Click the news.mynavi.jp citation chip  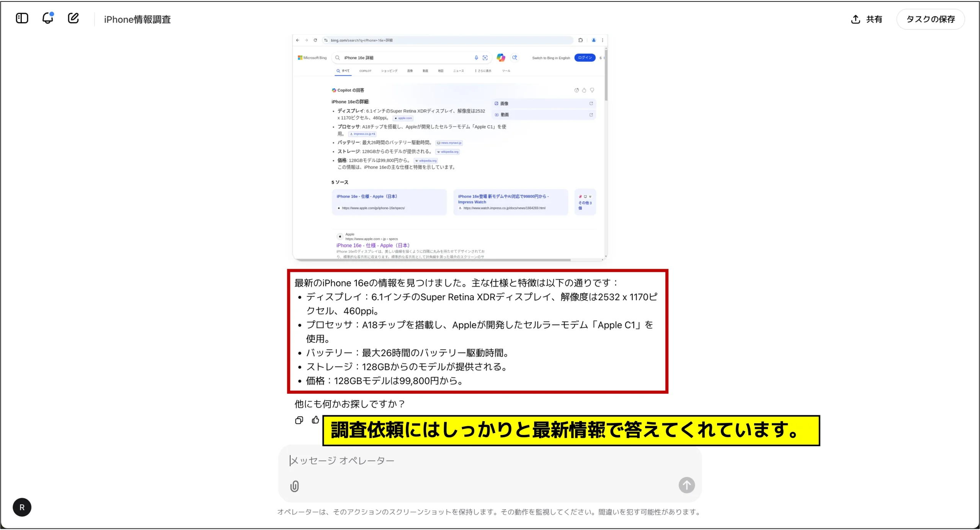tap(449, 143)
